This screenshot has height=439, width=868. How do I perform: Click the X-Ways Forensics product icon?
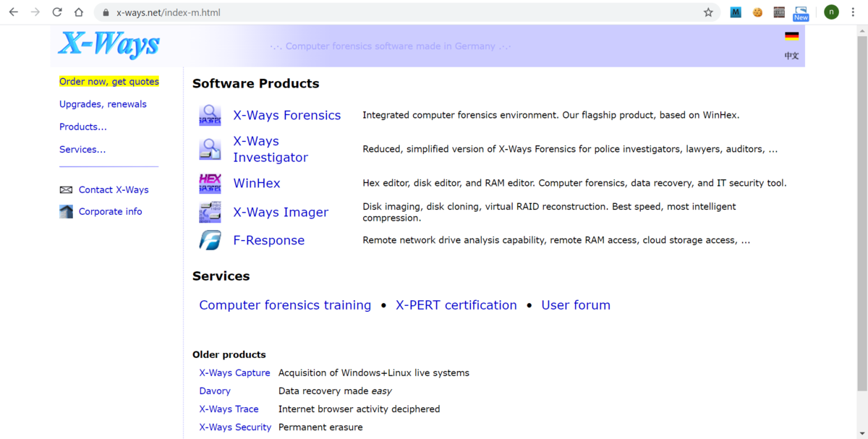point(210,115)
